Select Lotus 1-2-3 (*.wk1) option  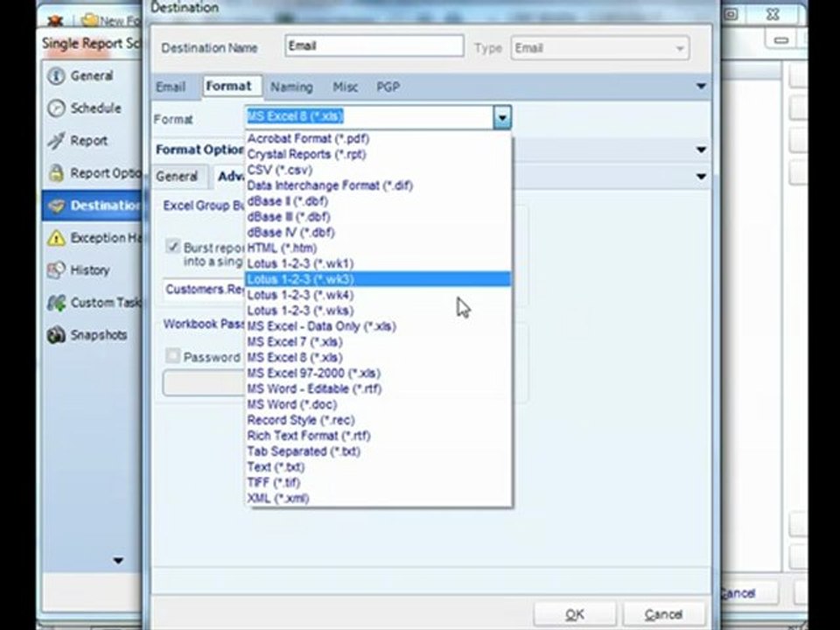coord(378,263)
